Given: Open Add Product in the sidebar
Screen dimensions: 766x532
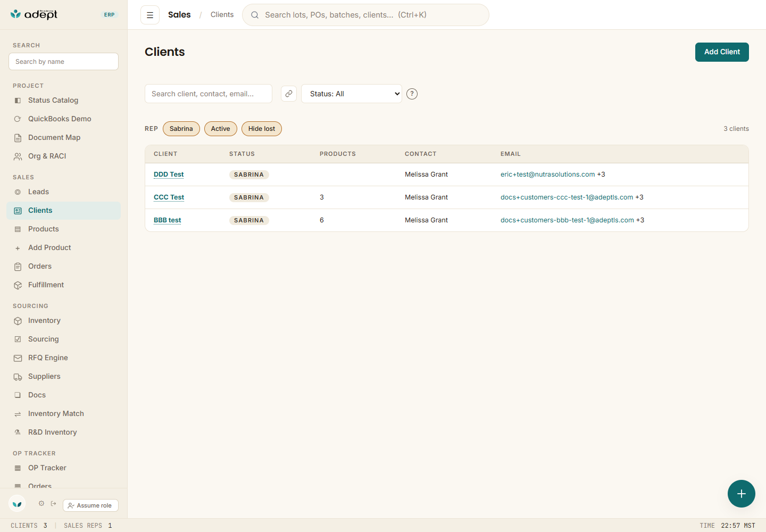Looking at the screenshot, I should [x=64, y=248].
